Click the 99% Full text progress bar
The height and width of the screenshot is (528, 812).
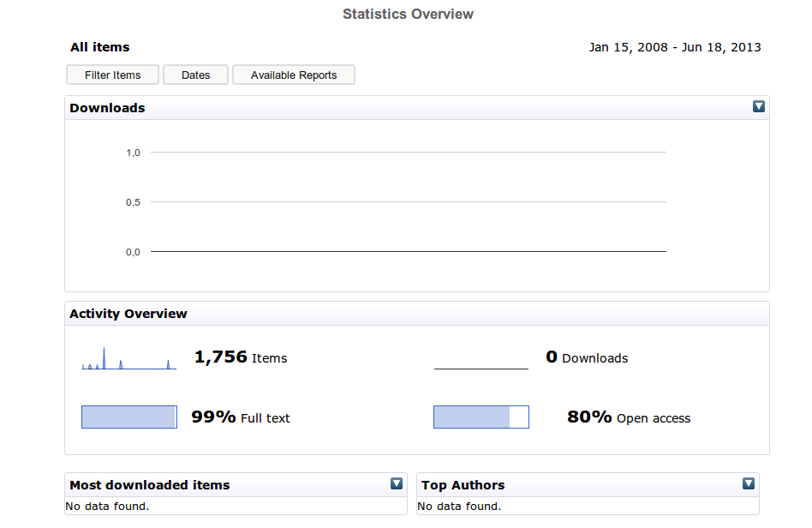pyautogui.click(x=129, y=417)
